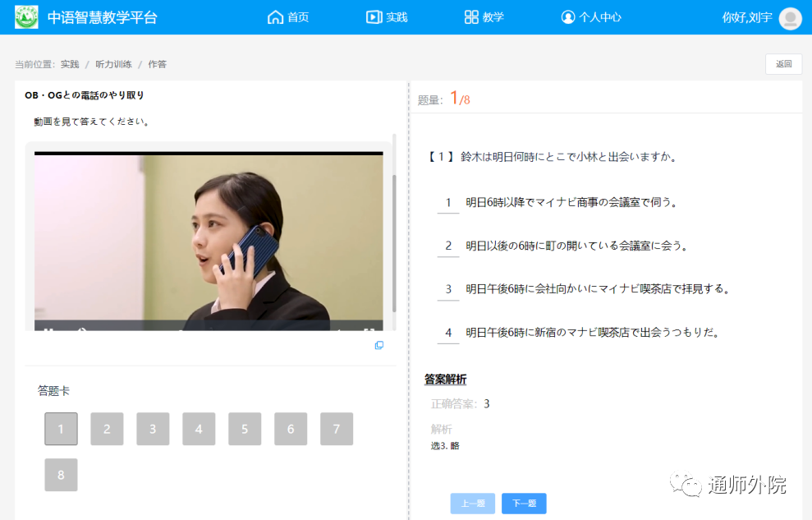Image resolution: width=812 pixels, height=520 pixels.
Task: Click the video of woman on phone
Action: tap(209, 242)
